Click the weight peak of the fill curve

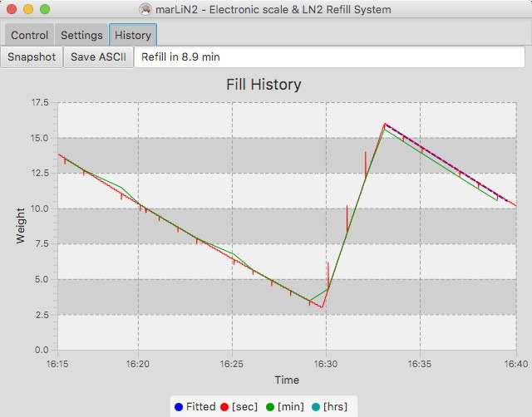click(384, 124)
